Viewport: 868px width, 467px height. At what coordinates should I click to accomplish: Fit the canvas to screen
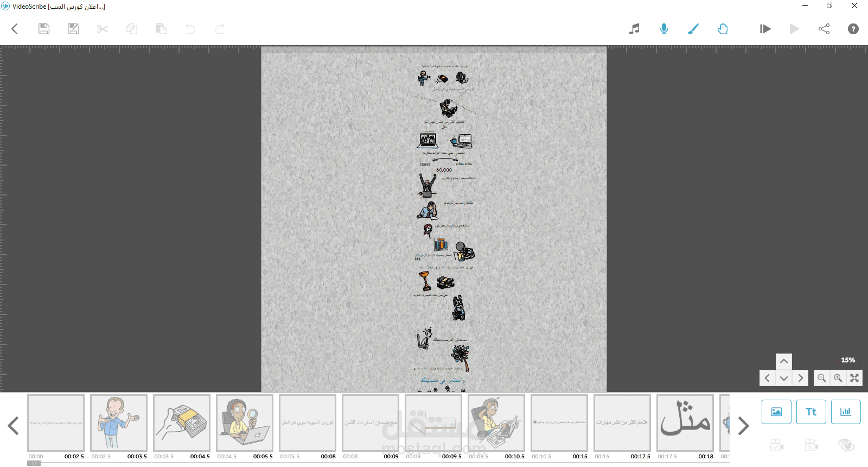(854, 378)
